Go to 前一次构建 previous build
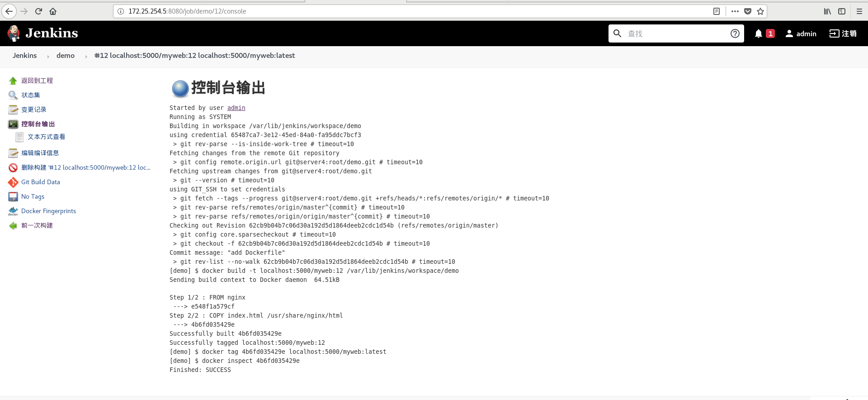Image resolution: width=868 pixels, height=400 pixels. pos(37,225)
